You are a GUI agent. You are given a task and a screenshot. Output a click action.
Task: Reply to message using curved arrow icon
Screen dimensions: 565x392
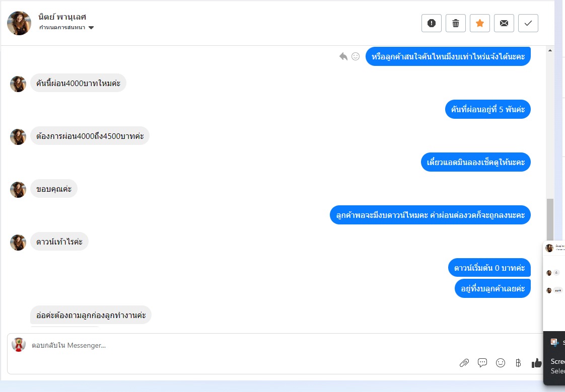tap(343, 56)
